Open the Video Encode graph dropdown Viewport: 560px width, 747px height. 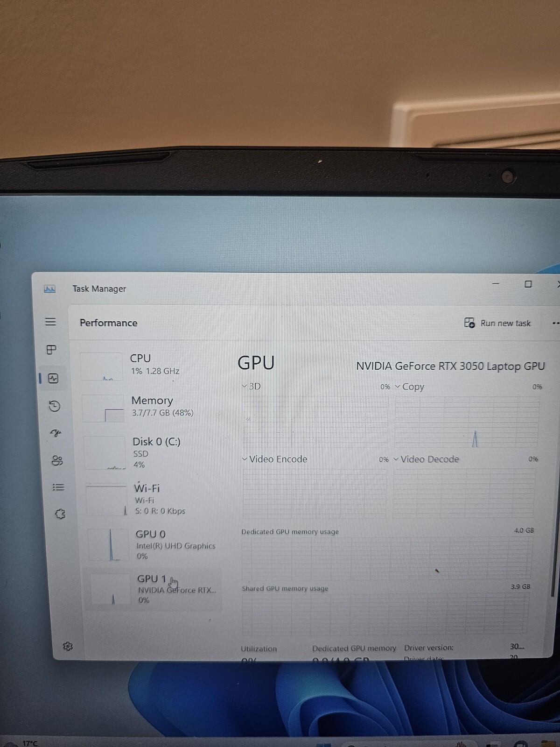(274, 459)
